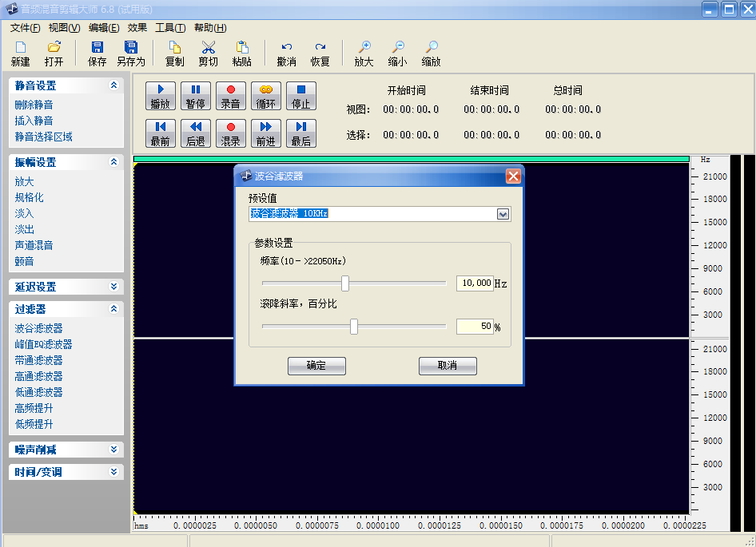Collapse the 静音设置 panel section
Image resolution: width=756 pixels, height=547 pixels.
coord(113,85)
